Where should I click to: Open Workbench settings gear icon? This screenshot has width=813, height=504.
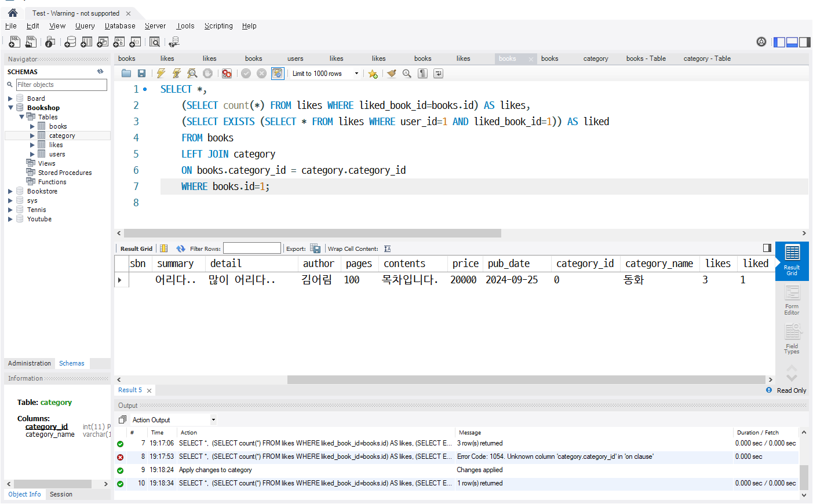(x=761, y=42)
